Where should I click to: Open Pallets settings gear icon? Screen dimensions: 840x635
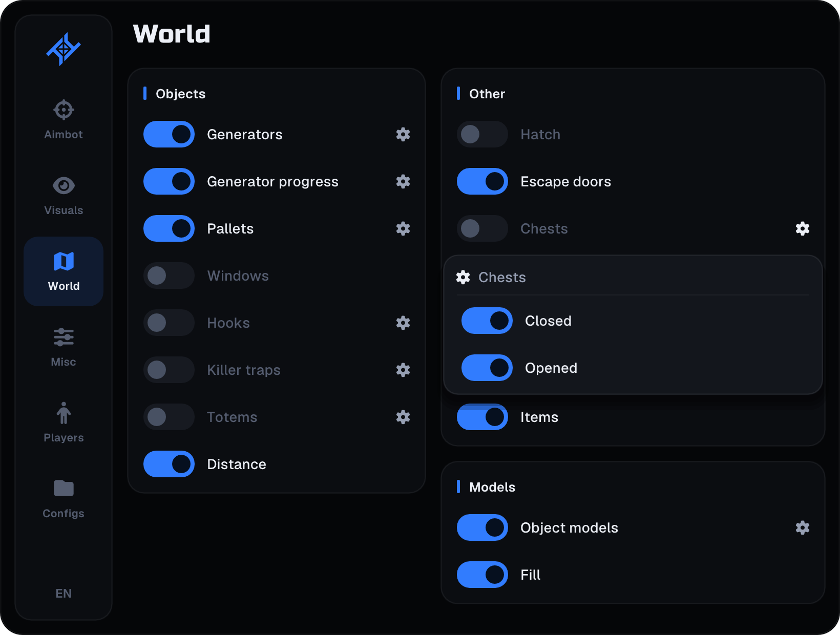pos(403,228)
